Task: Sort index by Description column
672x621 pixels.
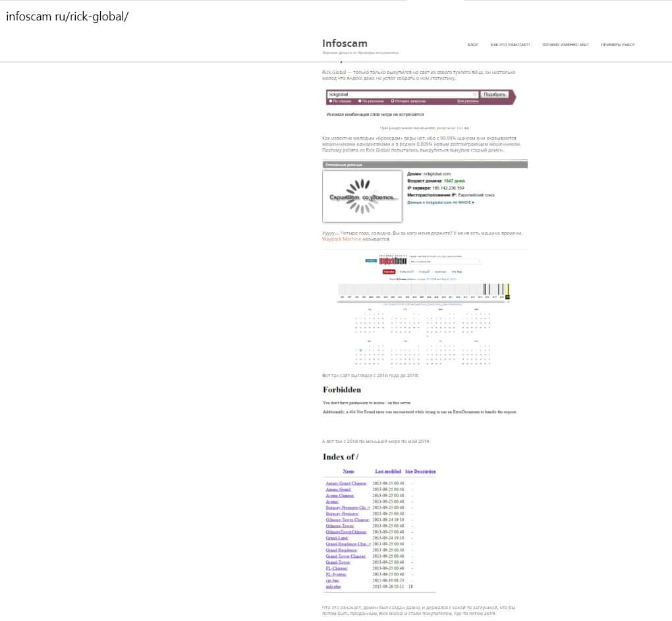Action: [x=425, y=471]
